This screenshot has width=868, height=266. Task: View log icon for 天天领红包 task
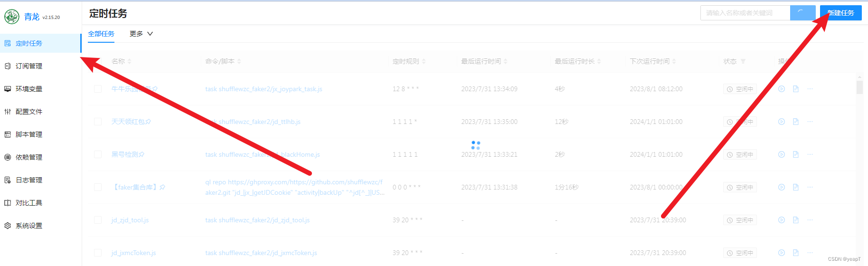click(796, 122)
